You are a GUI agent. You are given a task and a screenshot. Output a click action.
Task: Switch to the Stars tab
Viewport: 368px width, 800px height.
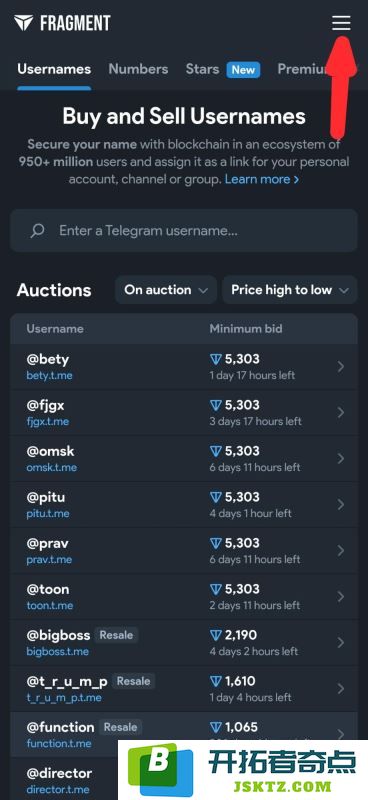202,69
